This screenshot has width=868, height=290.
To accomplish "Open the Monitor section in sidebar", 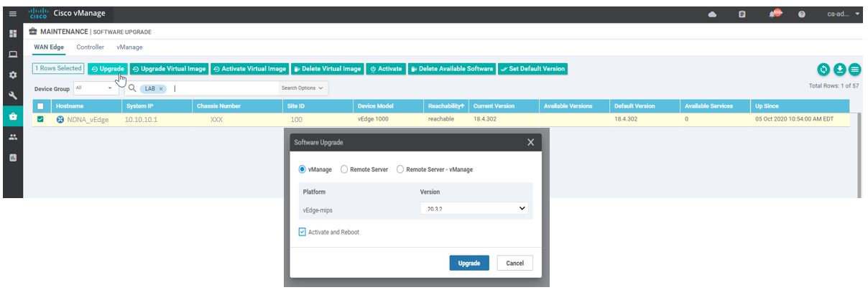I will pyautogui.click(x=12, y=54).
